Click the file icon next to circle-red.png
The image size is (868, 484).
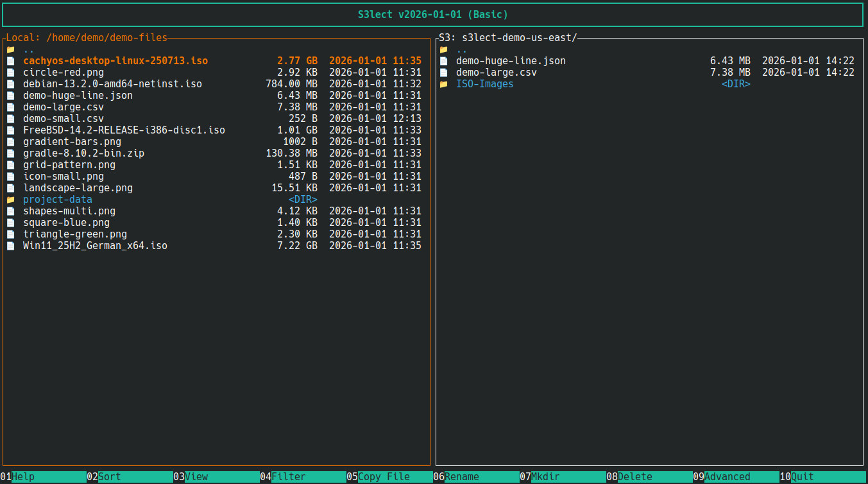[x=10, y=72]
